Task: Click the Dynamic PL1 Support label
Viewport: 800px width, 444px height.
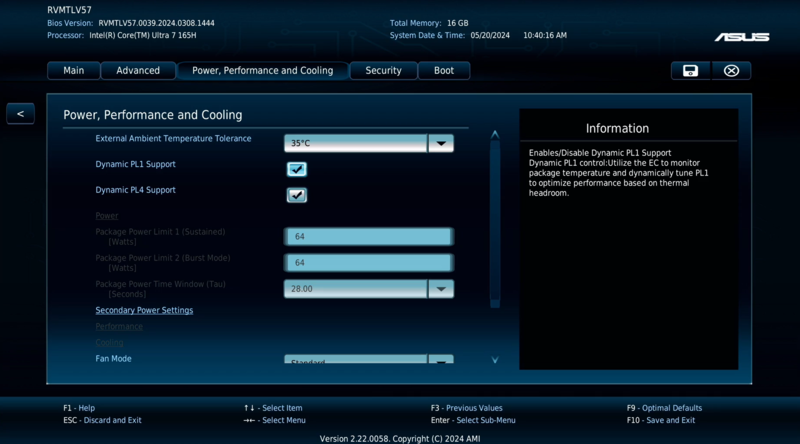Action: click(135, 164)
